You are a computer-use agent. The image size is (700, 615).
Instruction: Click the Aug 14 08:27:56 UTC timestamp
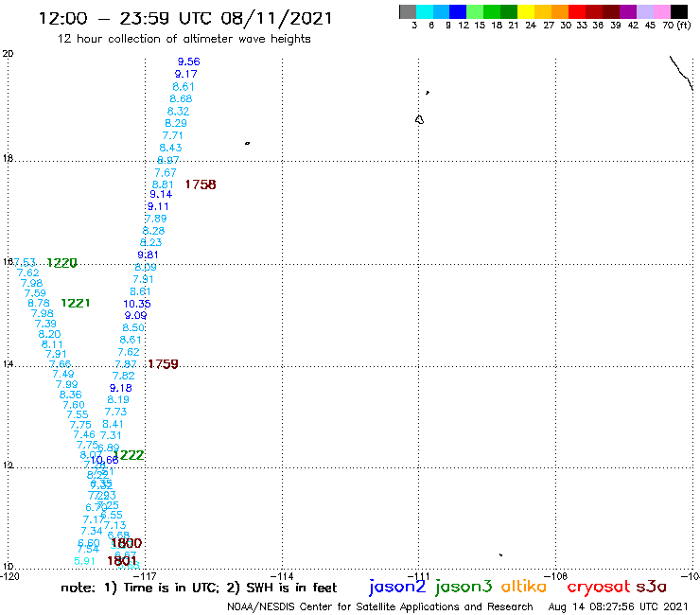(619, 606)
